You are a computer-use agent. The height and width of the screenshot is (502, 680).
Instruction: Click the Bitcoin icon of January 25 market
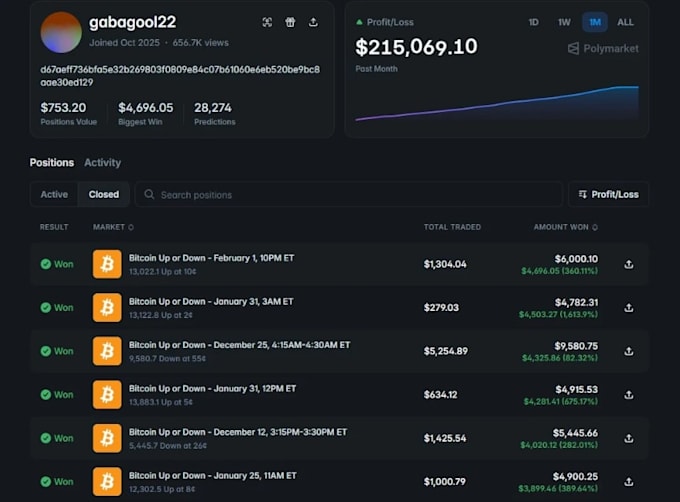pyautogui.click(x=107, y=481)
